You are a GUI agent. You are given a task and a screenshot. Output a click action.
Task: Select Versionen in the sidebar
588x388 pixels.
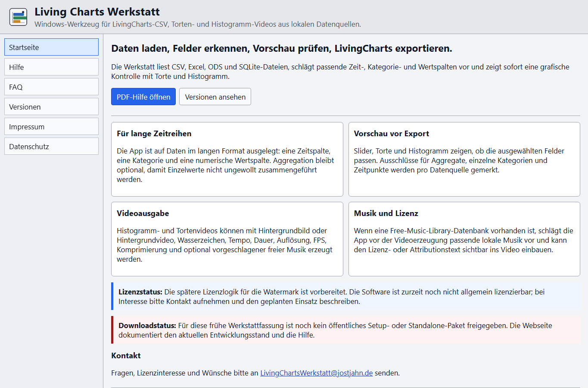click(51, 106)
